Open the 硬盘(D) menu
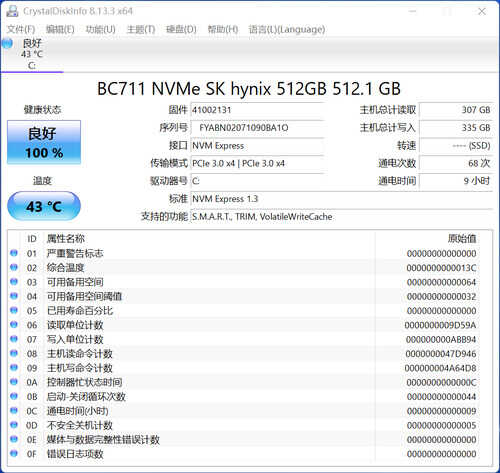This screenshot has width=500, height=473. tap(181, 29)
